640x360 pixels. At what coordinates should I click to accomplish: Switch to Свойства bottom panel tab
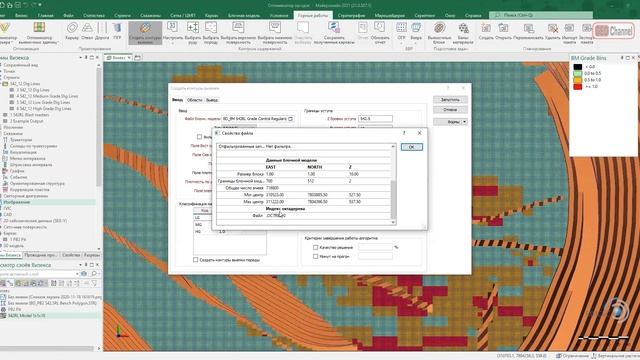pyautogui.click(x=71, y=255)
